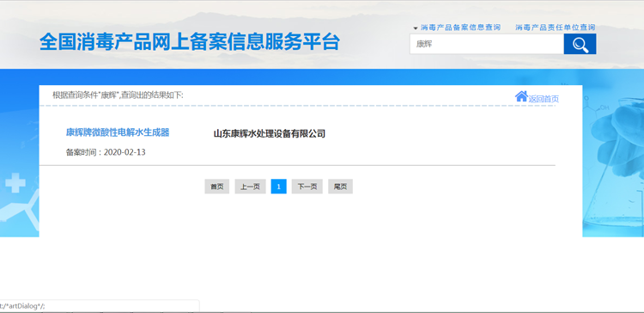Jump to last page with 尾页

click(340, 187)
